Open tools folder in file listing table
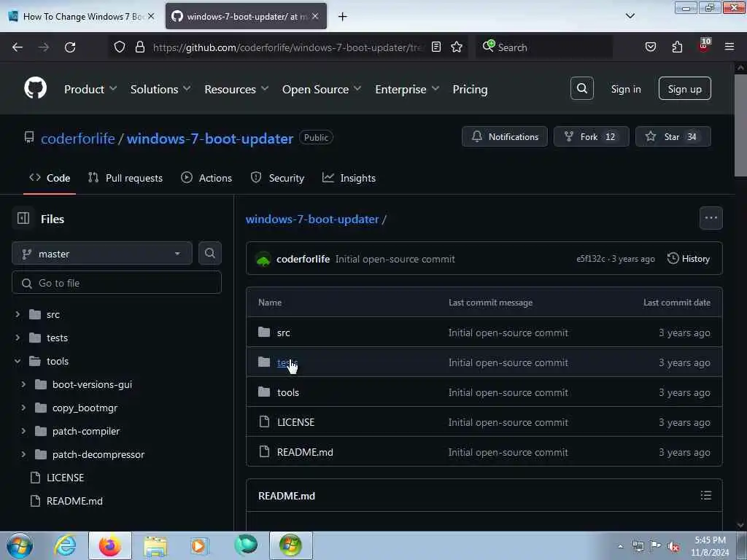The height and width of the screenshot is (560, 747). [287, 392]
